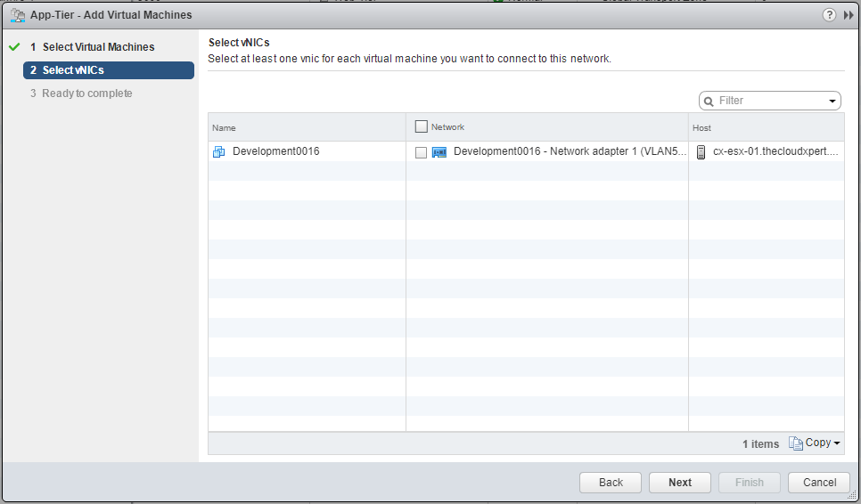This screenshot has width=861, height=504.
Task: Click the Development0016 virtual machine icon
Action: [x=219, y=152]
